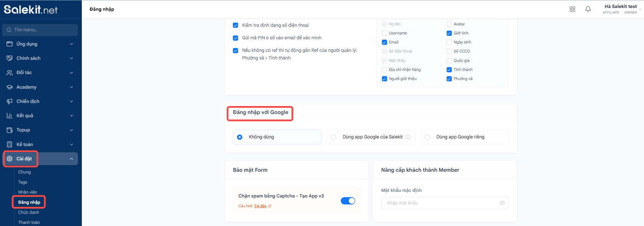Show password with the eye icon
Screen dimensions: 644x226
click(502, 203)
